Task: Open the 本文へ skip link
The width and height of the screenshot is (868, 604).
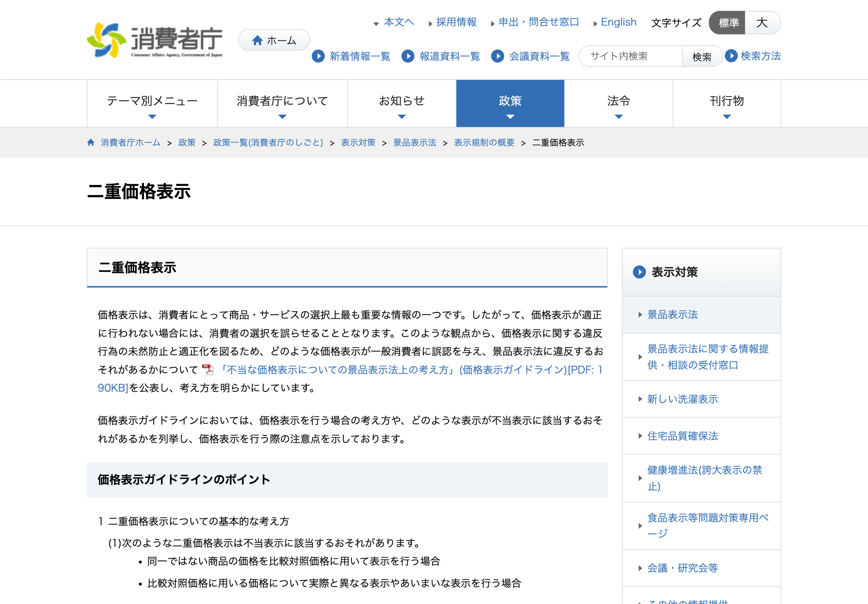Action: click(x=399, y=22)
